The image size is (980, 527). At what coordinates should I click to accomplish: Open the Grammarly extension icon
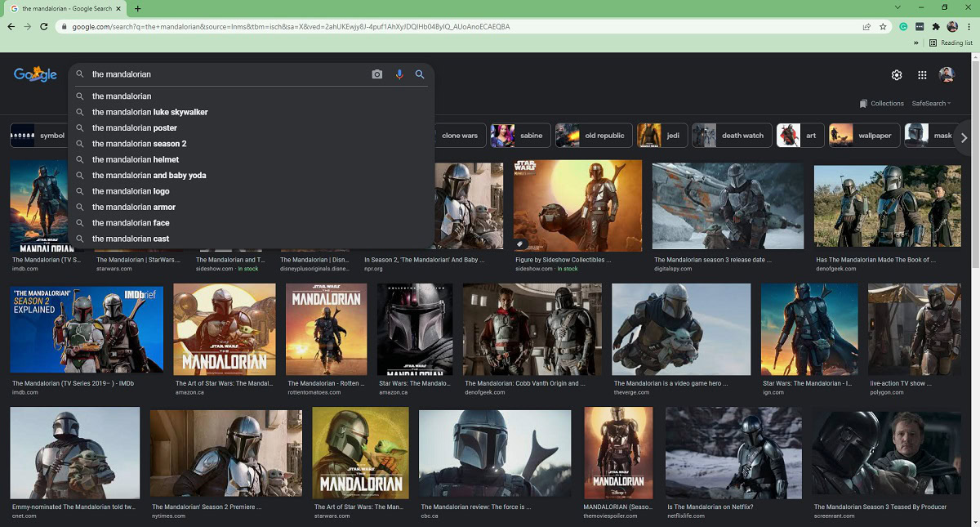click(x=903, y=26)
